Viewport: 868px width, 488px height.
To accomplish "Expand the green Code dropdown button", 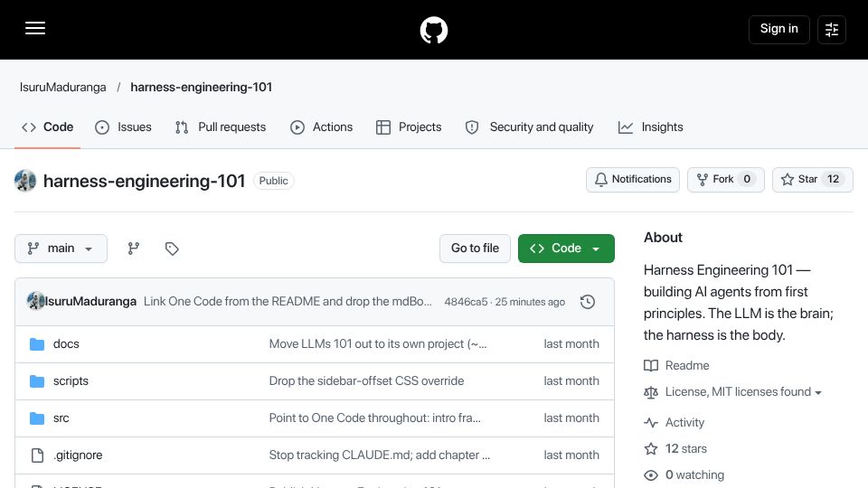I will (566, 249).
